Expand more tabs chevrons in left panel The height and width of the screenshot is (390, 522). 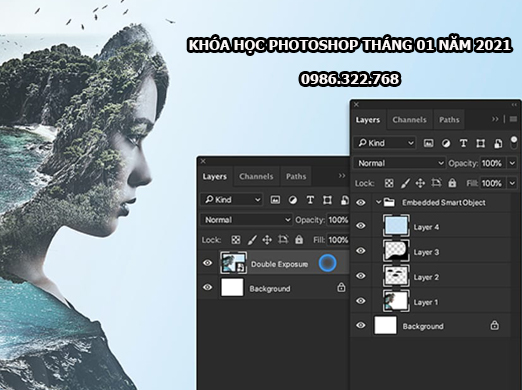(342, 176)
